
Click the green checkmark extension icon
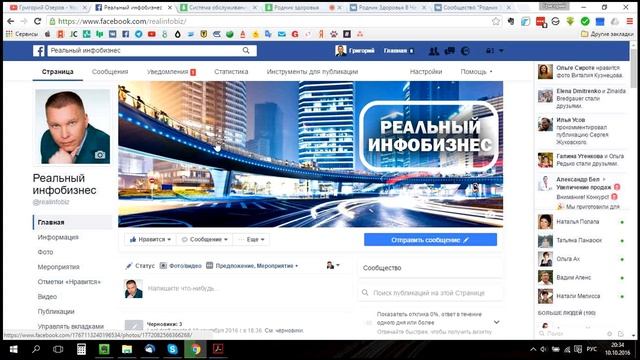[585, 21]
